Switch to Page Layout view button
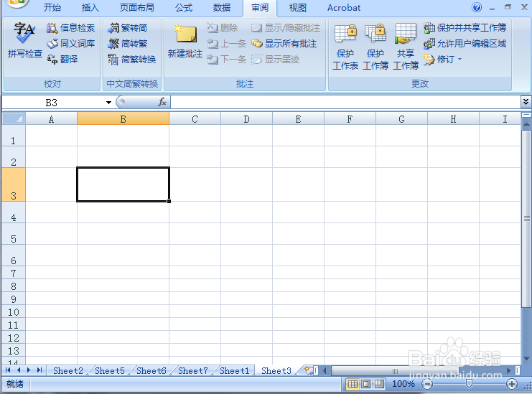This screenshot has width=532, height=394. [x=365, y=384]
